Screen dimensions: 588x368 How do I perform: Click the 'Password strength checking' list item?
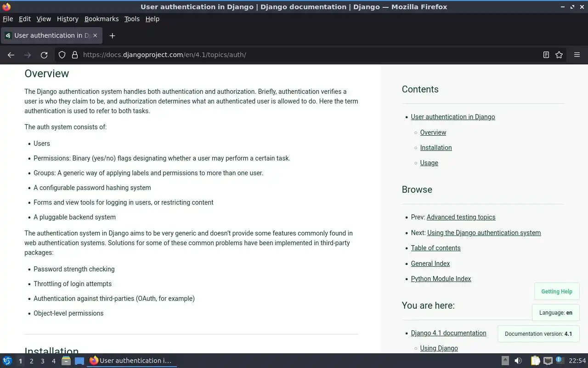click(74, 269)
